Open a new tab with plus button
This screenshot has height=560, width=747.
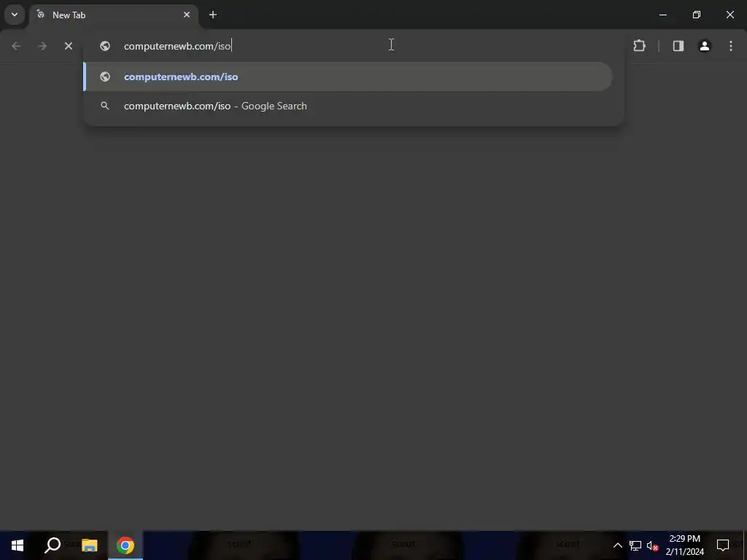click(x=213, y=15)
